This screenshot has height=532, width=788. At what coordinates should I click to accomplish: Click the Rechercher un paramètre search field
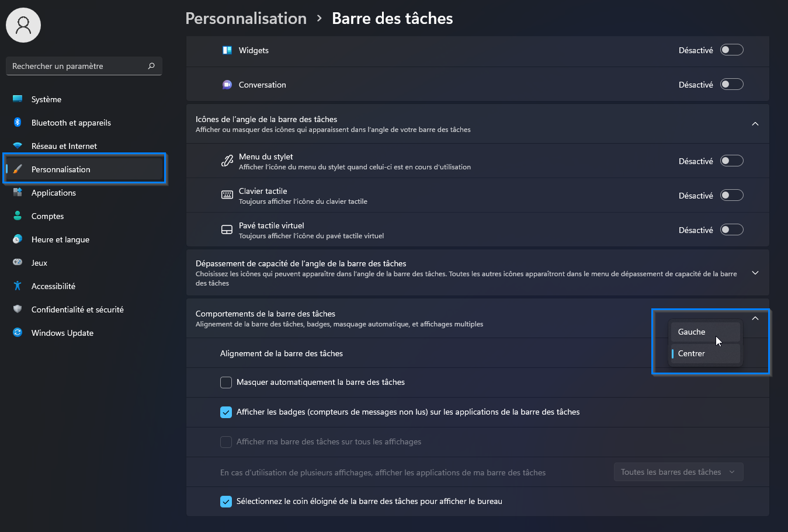click(84, 66)
